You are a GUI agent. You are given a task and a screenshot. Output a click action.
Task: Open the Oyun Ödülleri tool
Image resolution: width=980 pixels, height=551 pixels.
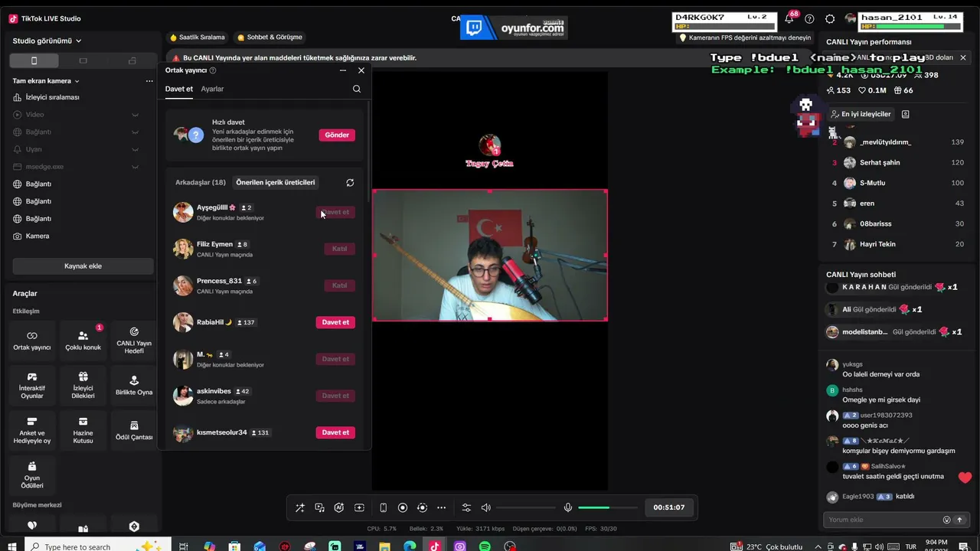point(32,475)
